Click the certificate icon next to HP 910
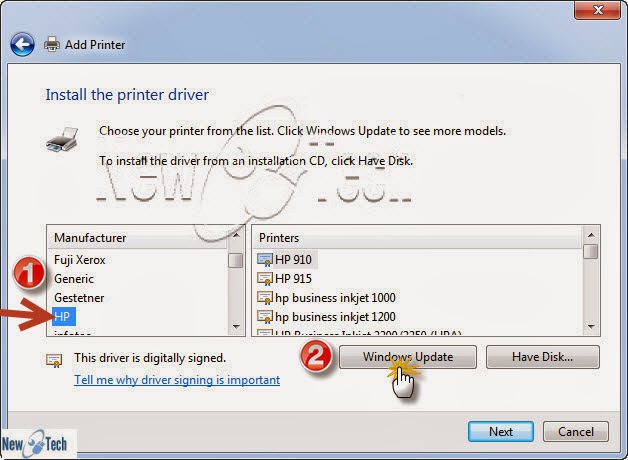Image resolution: width=628 pixels, height=460 pixels. point(265,260)
